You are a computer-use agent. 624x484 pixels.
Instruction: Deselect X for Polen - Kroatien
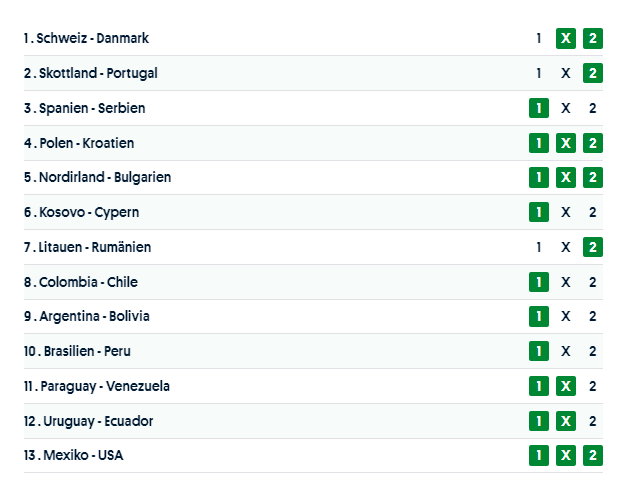pyautogui.click(x=566, y=143)
